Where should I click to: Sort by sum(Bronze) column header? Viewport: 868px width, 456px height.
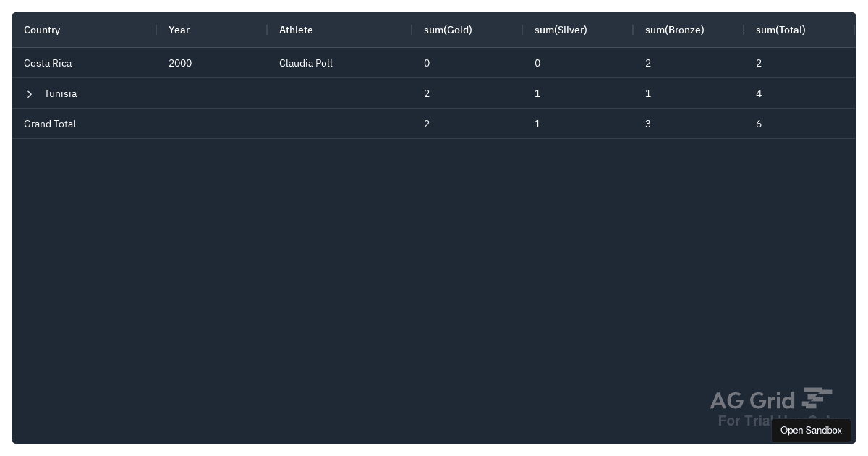coord(674,30)
